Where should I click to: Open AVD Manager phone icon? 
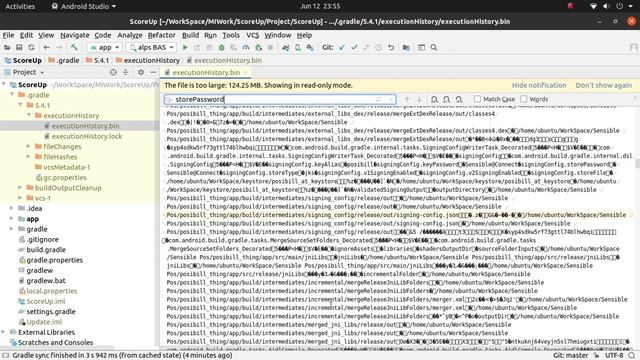[298, 47]
